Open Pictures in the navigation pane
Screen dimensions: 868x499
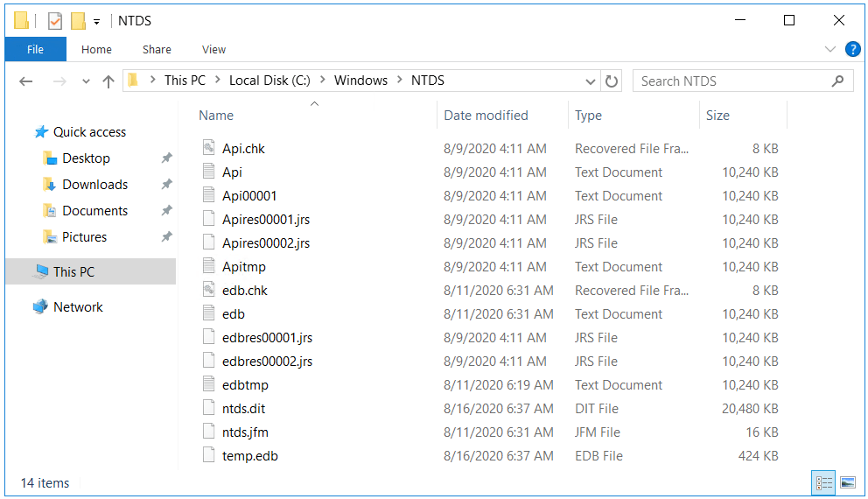point(84,237)
